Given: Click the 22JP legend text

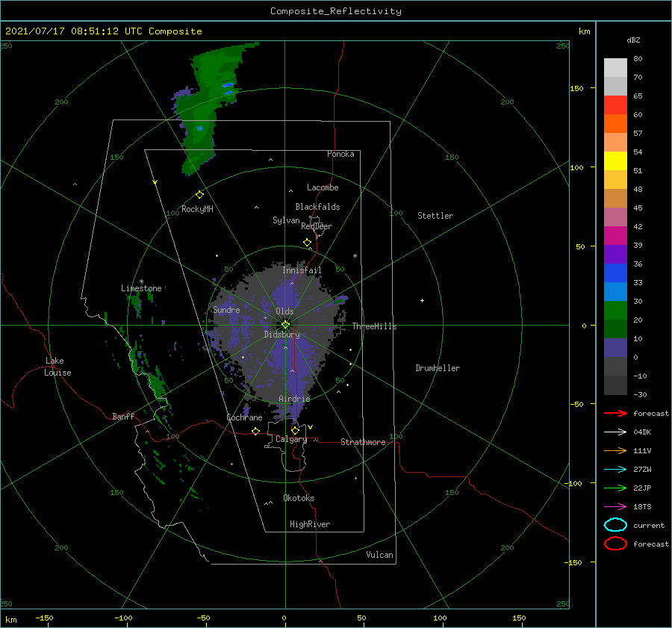Looking at the screenshot, I should point(642,488).
